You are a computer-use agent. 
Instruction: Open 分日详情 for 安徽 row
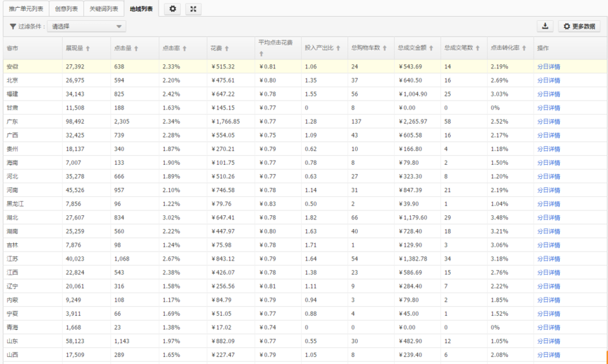[548, 67]
